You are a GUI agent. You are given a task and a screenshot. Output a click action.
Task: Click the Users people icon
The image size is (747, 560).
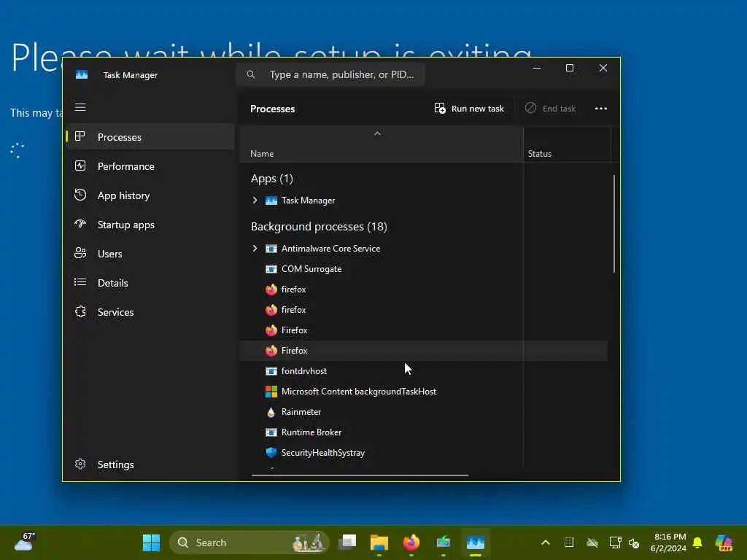coord(80,253)
